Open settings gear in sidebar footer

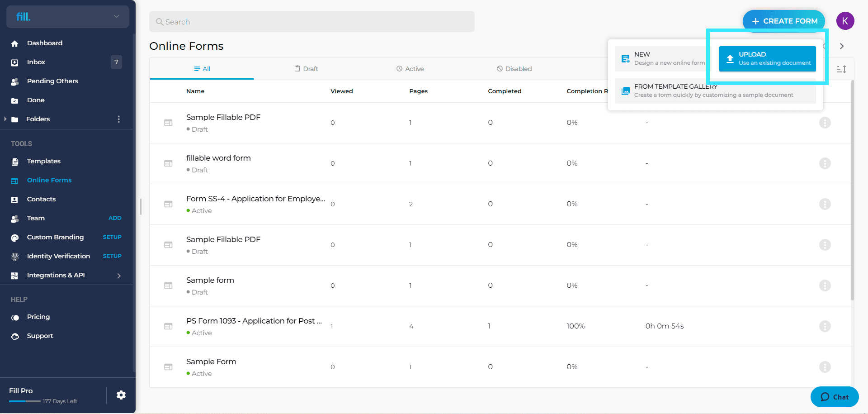pos(121,395)
